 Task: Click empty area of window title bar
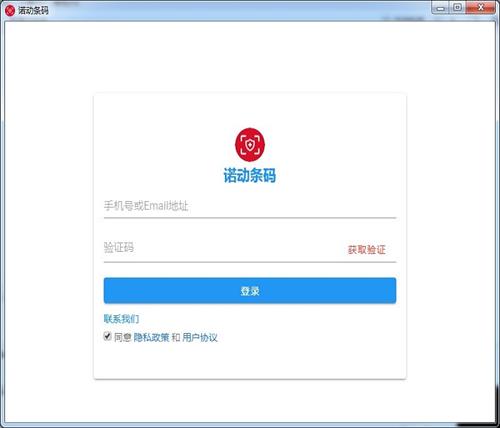tap(233, 10)
